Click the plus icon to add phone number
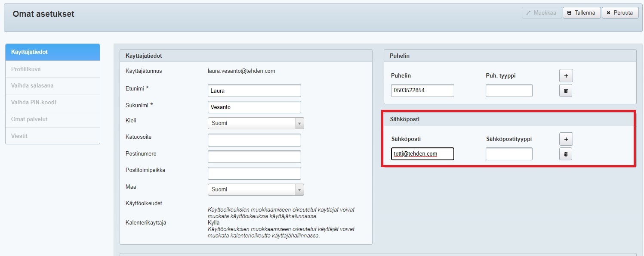This screenshot has height=256, width=644. [566, 76]
